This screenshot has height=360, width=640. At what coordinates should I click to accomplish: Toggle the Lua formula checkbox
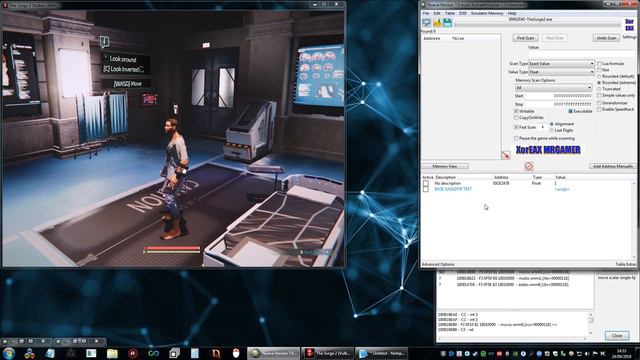point(600,64)
